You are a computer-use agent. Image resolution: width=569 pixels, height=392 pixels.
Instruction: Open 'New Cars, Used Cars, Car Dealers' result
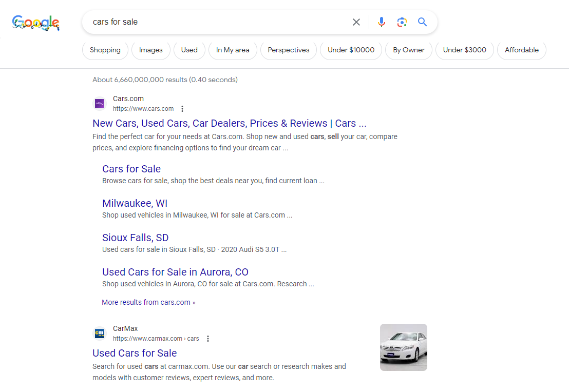tap(230, 123)
